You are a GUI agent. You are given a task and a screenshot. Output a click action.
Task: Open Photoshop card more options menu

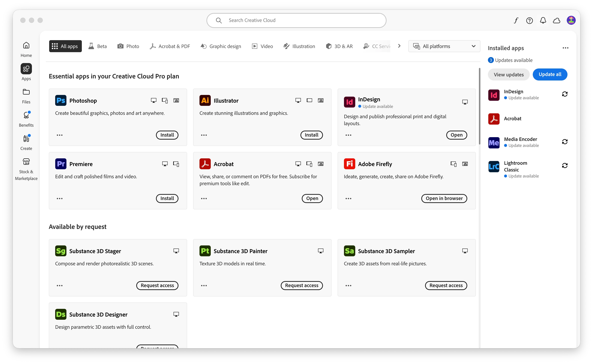coord(59,135)
